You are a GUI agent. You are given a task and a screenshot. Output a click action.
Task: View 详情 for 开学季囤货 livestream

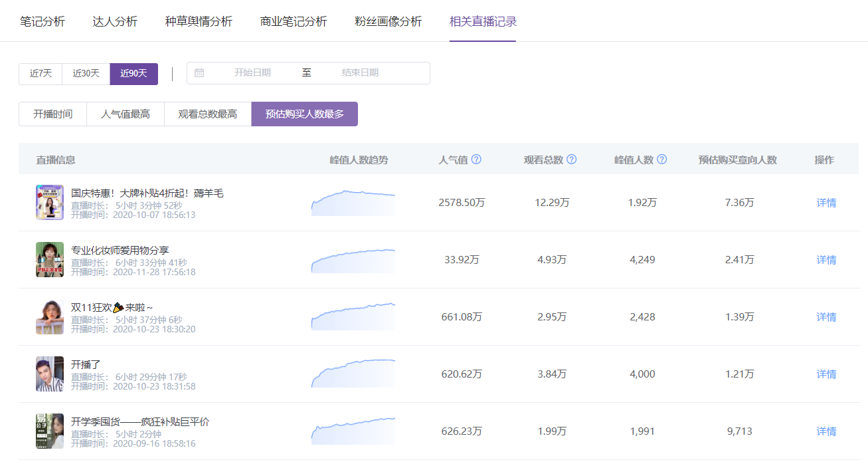coord(826,431)
